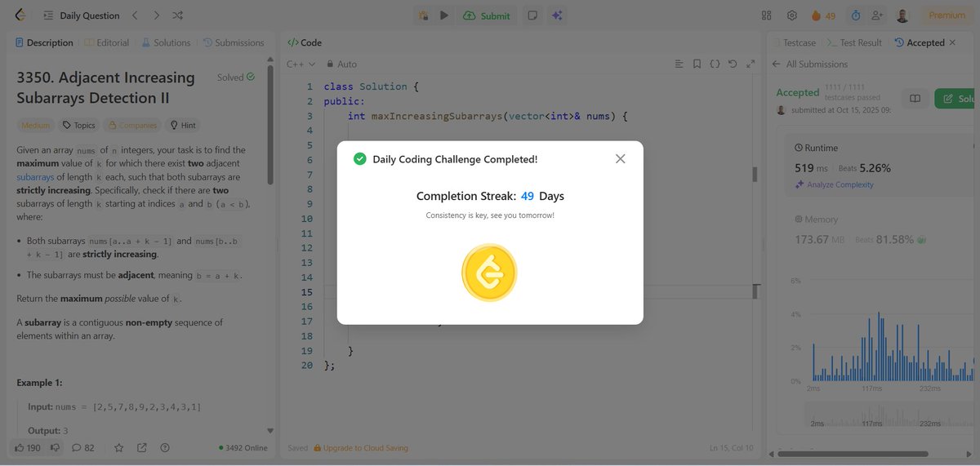Reset code with revert arrow icon

tap(732, 64)
